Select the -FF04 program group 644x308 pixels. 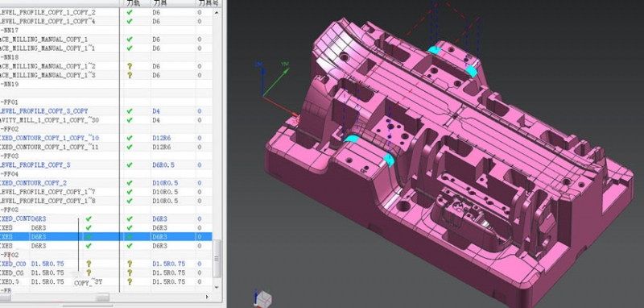coord(10,174)
